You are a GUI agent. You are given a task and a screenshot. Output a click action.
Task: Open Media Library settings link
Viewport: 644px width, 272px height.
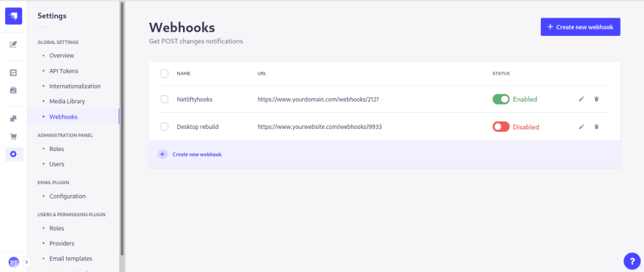[67, 101]
